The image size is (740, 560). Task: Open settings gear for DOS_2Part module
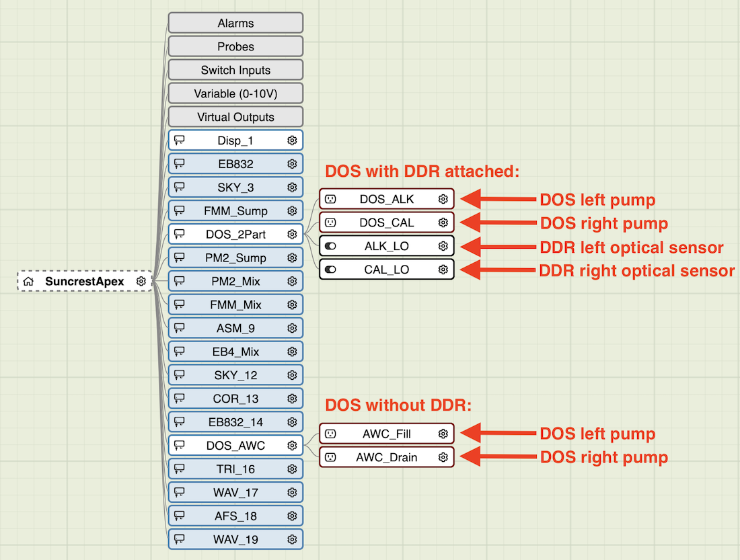[292, 235]
